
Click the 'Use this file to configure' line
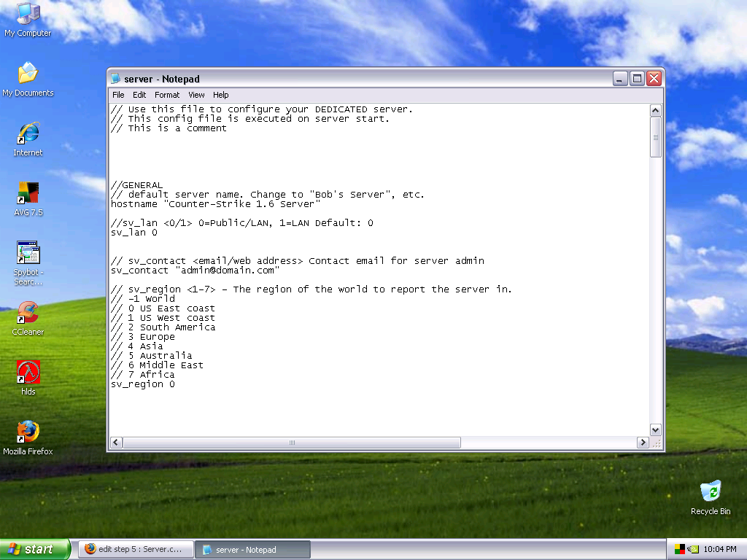pyautogui.click(x=262, y=109)
